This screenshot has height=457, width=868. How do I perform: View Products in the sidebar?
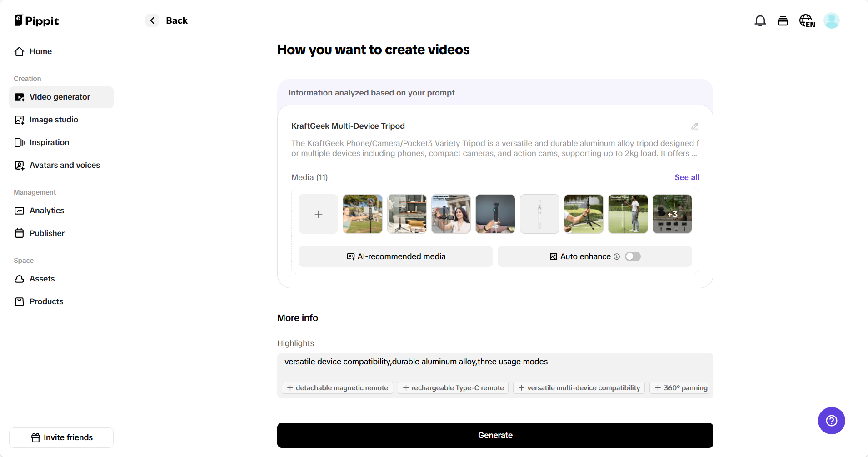pos(46,301)
